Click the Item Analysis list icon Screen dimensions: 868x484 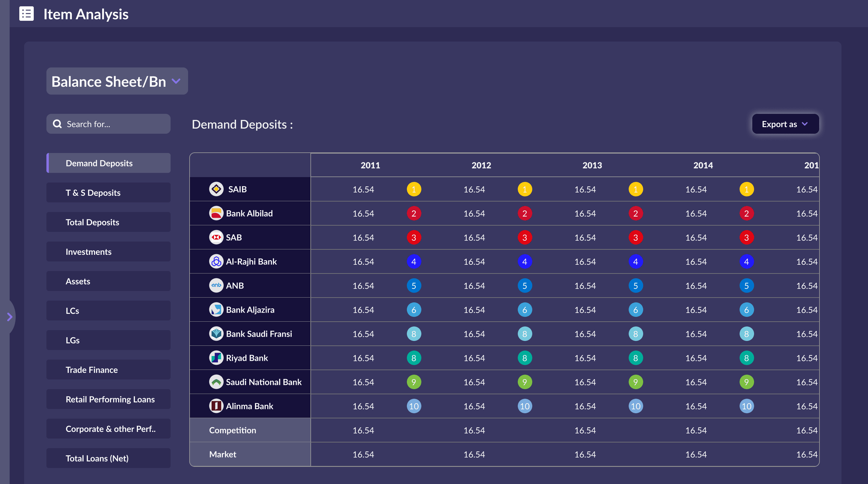26,14
